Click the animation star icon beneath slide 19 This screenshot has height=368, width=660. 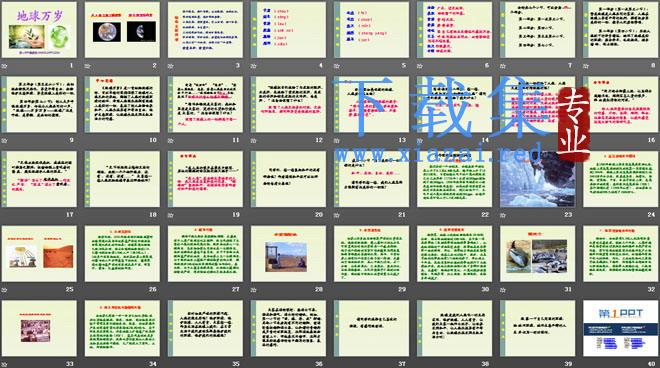170,215
